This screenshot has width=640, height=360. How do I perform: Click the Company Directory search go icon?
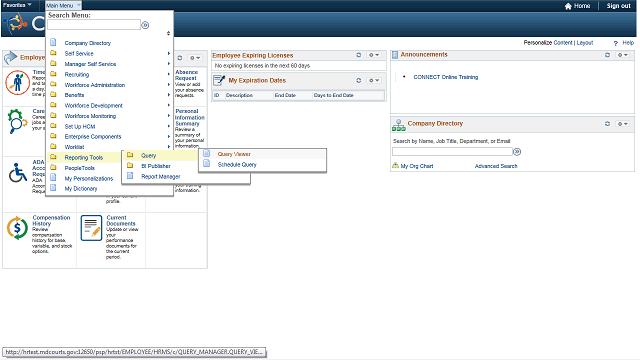pos(517,152)
